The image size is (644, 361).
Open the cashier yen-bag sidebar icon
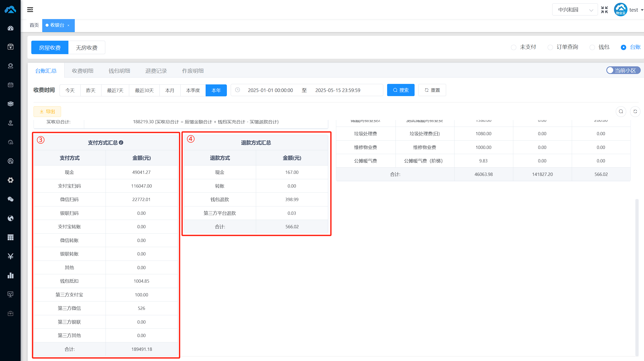pos(10,47)
